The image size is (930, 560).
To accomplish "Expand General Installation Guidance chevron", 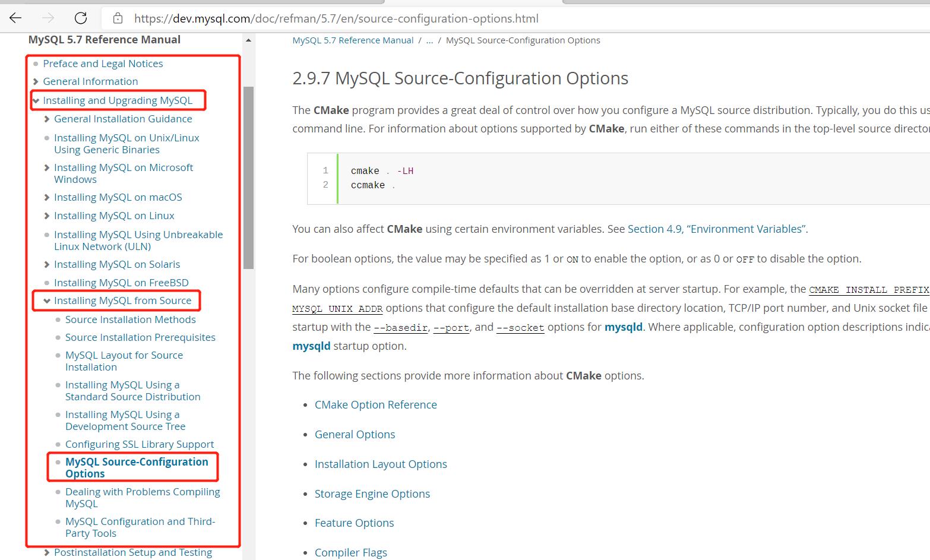I will pos(47,119).
